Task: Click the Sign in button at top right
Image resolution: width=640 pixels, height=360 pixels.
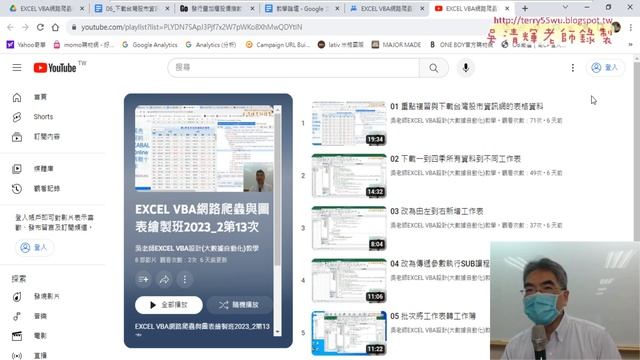Action: point(604,68)
